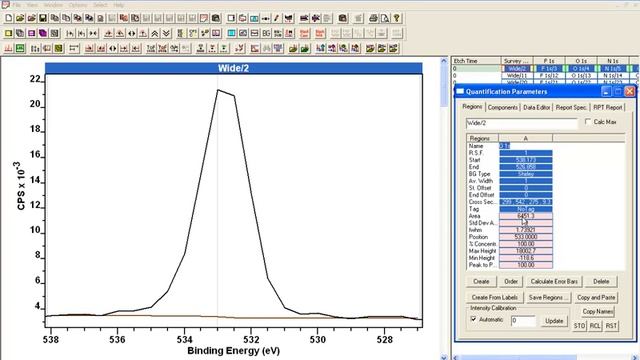
Task: Click the Delete region button
Action: [x=601, y=281]
